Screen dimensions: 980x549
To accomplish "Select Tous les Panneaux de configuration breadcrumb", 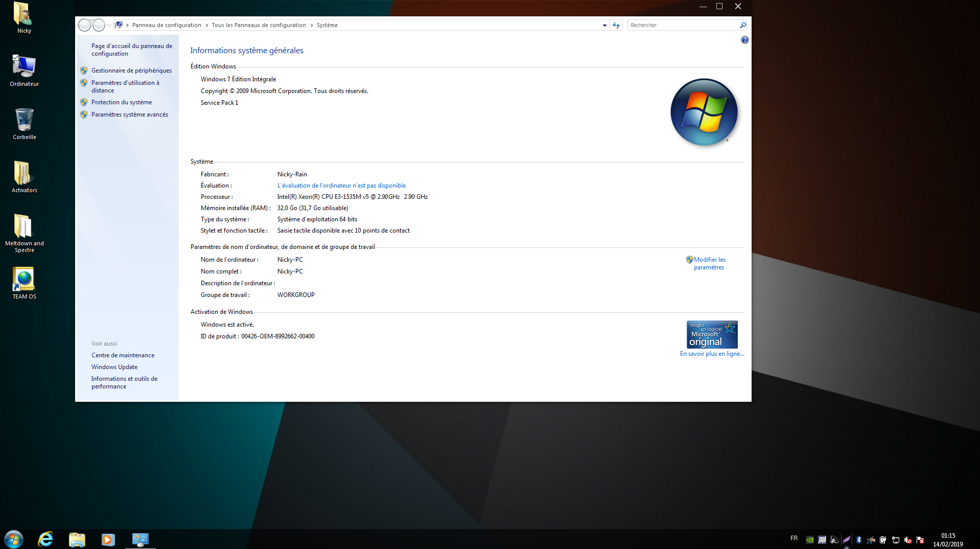I will pos(259,25).
